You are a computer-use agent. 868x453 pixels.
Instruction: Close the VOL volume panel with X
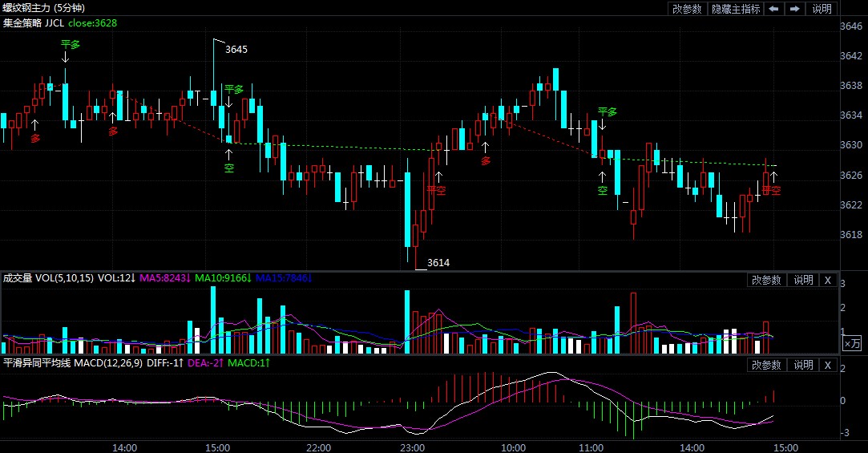pos(828,280)
